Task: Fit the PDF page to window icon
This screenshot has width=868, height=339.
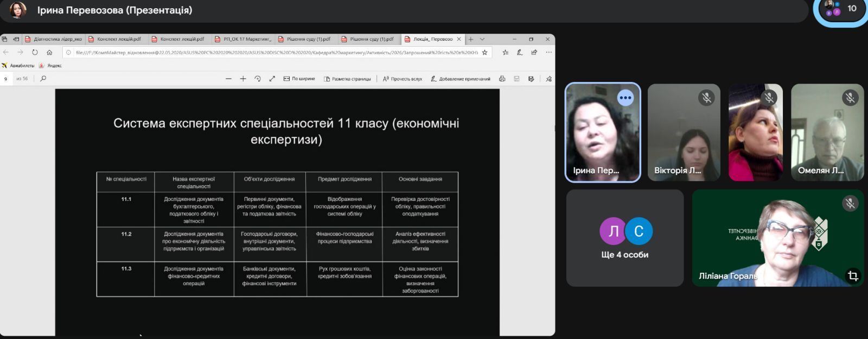Action: point(272,79)
